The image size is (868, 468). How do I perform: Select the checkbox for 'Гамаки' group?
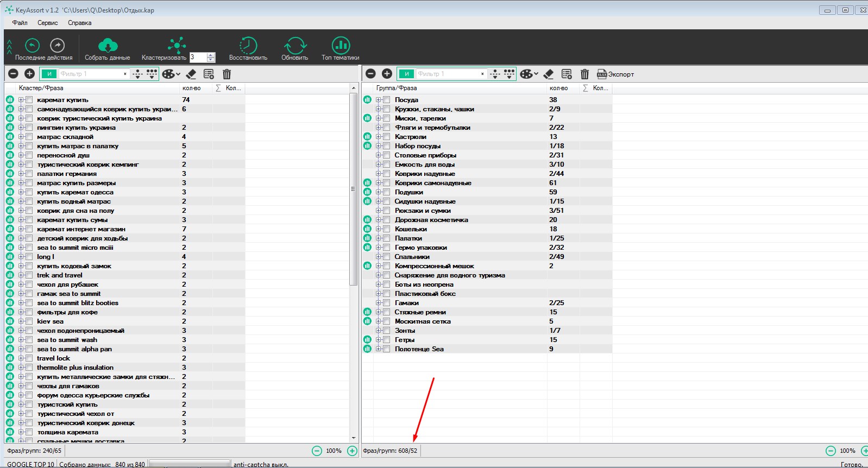[387, 303]
